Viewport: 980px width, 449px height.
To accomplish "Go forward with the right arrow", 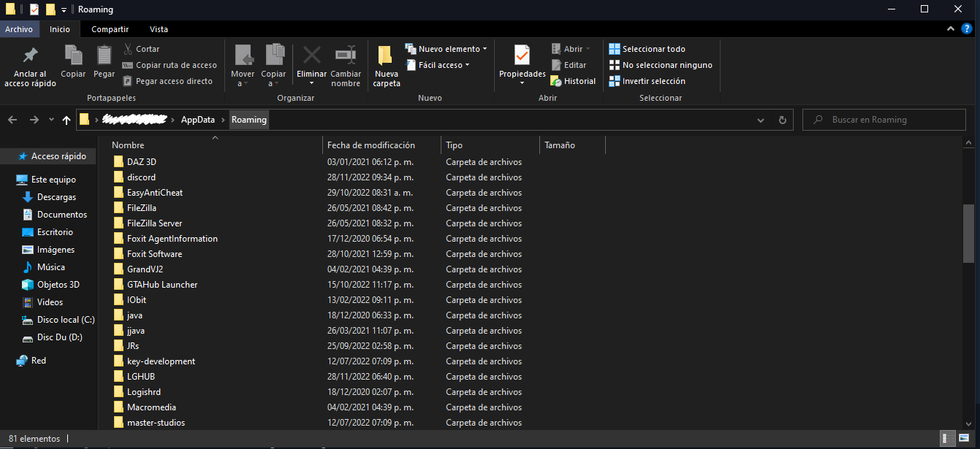I will pyautogui.click(x=34, y=120).
